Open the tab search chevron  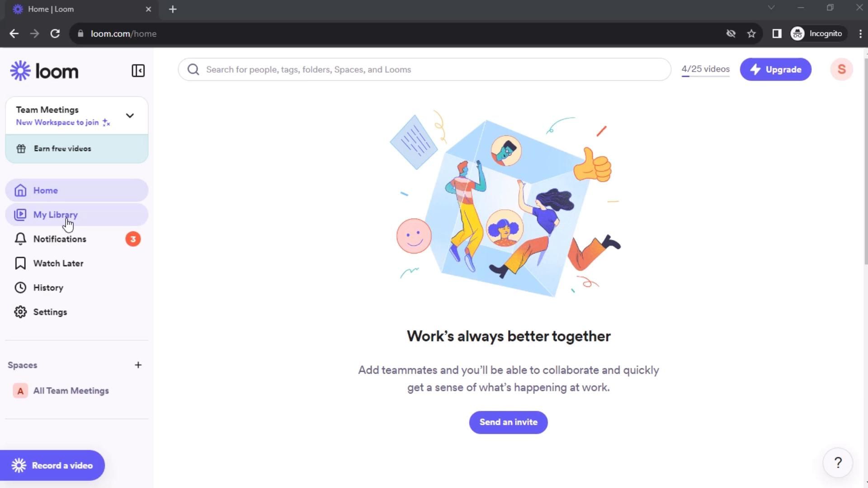(771, 8)
